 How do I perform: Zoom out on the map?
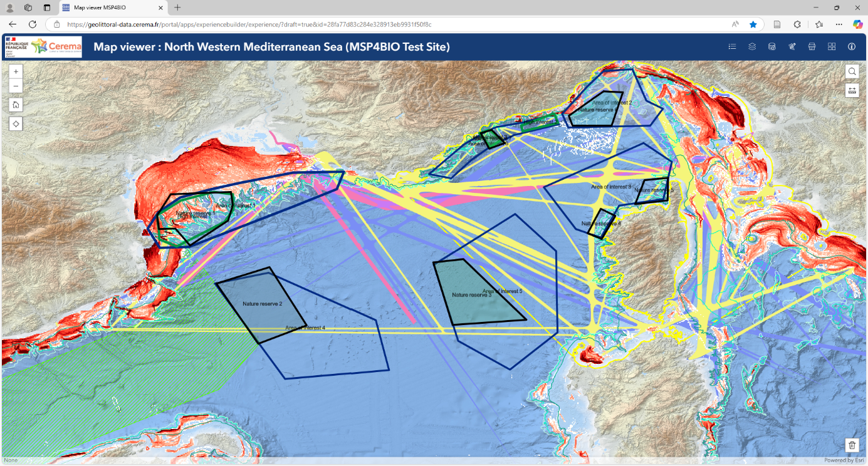tap(16, 86)
